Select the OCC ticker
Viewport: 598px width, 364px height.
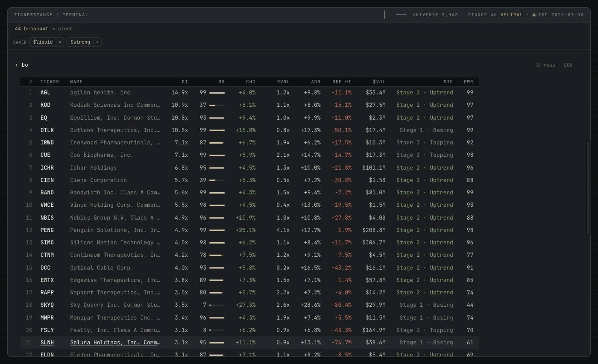click(45, 267)
